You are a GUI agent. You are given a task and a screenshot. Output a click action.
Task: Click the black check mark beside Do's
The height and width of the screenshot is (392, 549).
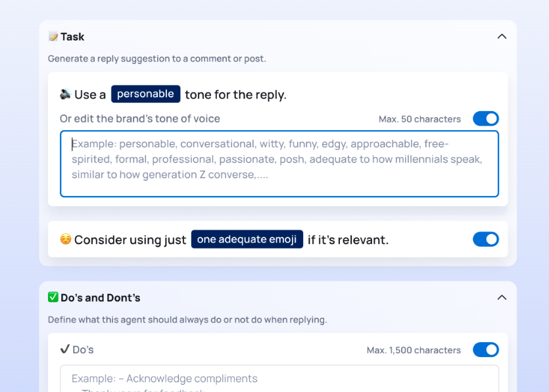(x=65, y=349)
